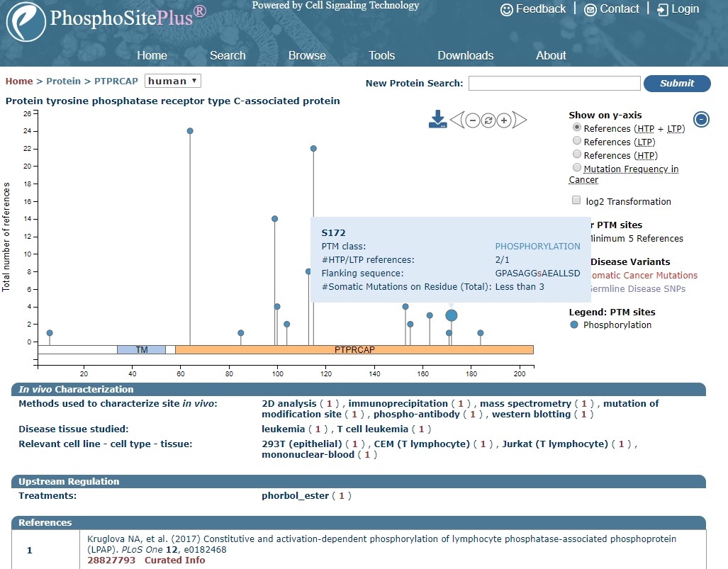
Task: Enable log2 Transformation checkbox
Action: 576,201
